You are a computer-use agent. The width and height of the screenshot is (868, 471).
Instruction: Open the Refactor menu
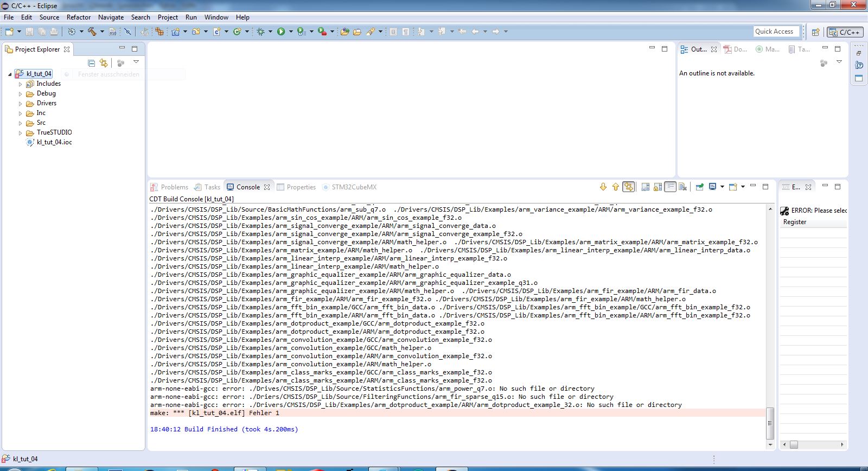click(x=79, y=17)
